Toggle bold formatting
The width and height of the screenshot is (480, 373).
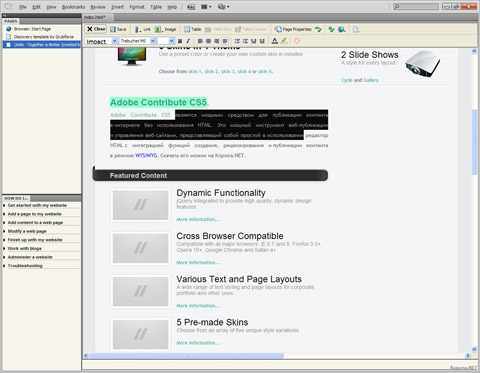point(180,41)
